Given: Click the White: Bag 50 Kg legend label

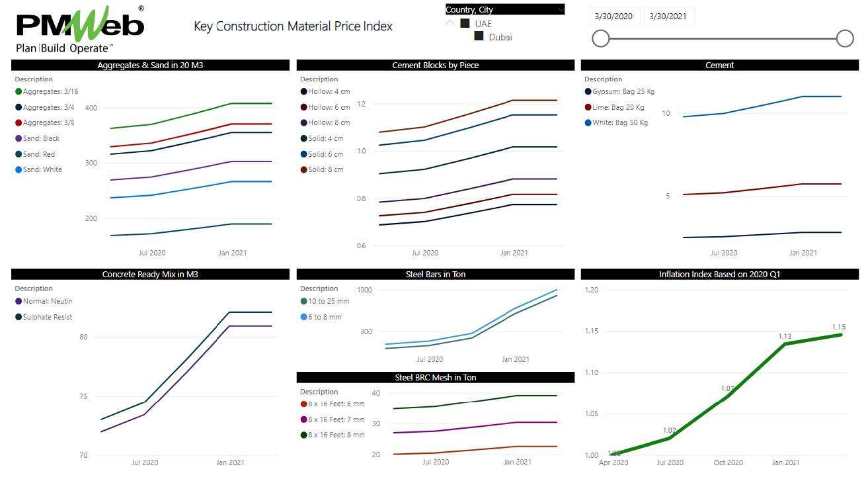Looking at the screenshot, I should pos(619,123).
